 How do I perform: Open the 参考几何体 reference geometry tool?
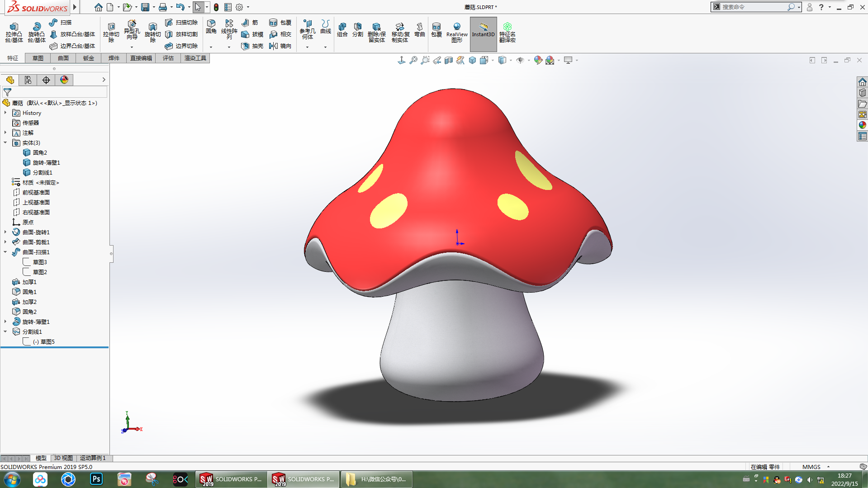click(x=308, y=29)
